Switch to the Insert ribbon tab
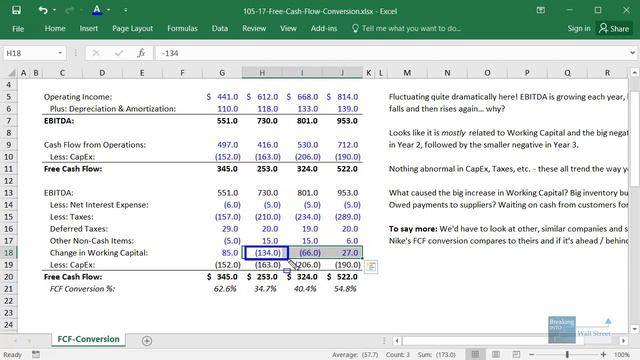640x360 pixels. click(89, 29)
